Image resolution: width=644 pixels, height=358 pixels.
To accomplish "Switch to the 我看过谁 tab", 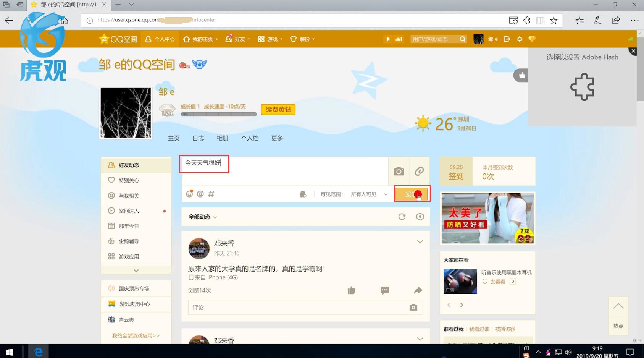I will tap(479, 329).
